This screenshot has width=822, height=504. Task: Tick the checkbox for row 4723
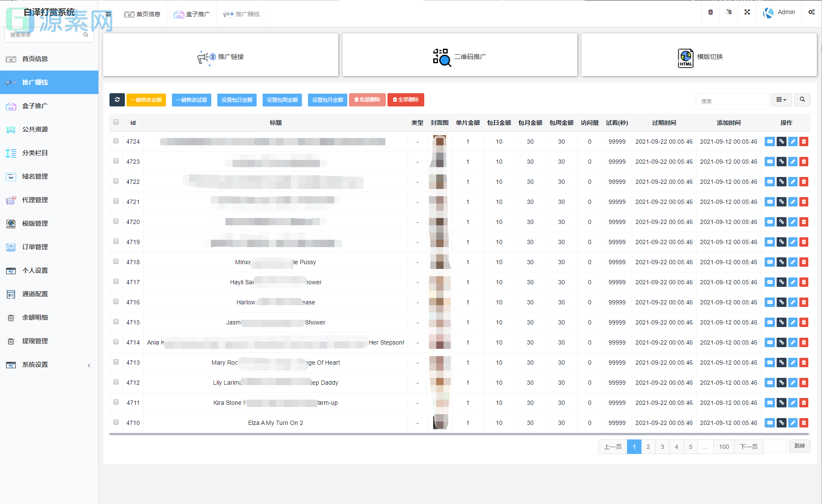coord(116,161)
